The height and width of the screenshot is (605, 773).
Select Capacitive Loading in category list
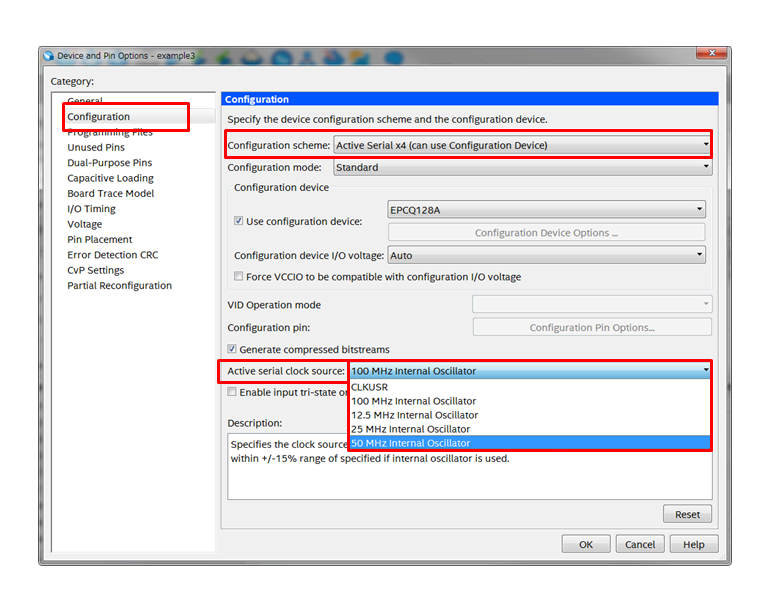point(110,178)
